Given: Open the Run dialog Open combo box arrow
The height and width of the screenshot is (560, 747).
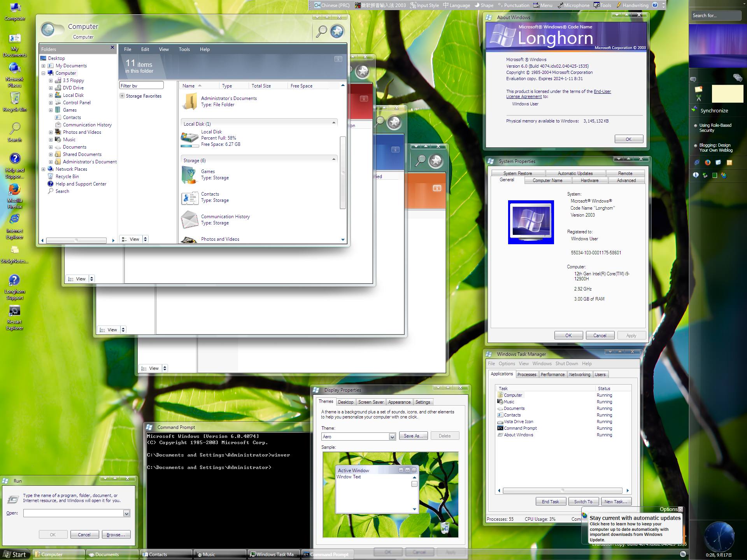Looking at the screenshot, I should [x=126, y=513].
